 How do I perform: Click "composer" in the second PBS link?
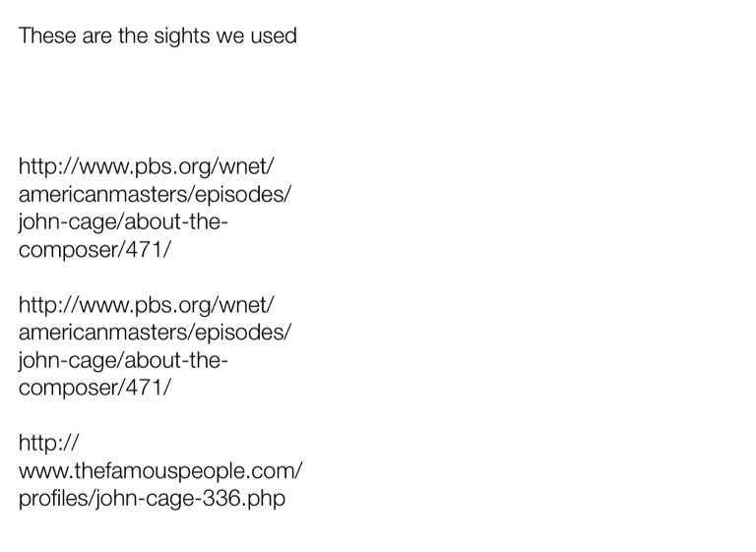point(67,388)
